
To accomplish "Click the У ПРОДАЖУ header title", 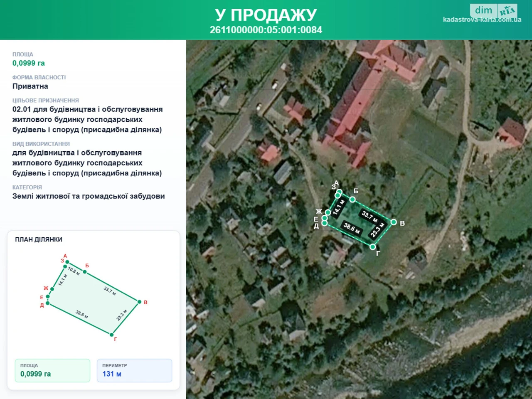I will pyautogui.click(x=266, y=15).
